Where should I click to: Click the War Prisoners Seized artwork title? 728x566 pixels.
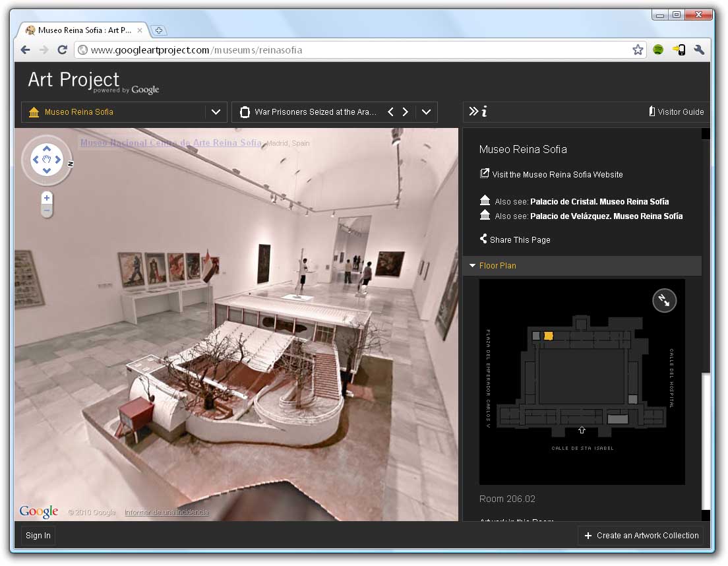pyautogui.click(x=315, y=112)
